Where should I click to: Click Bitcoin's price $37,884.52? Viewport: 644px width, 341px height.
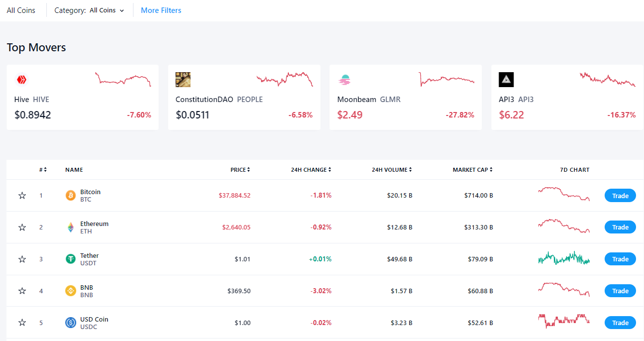235,196
